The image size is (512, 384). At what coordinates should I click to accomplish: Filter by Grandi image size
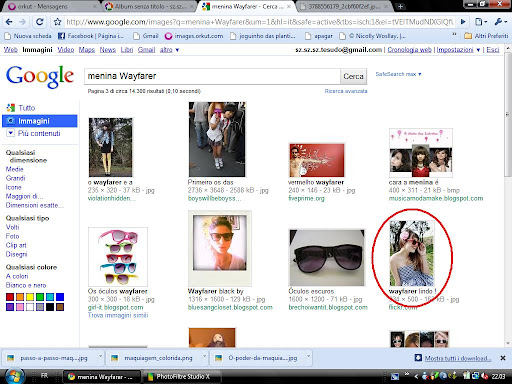15,178
